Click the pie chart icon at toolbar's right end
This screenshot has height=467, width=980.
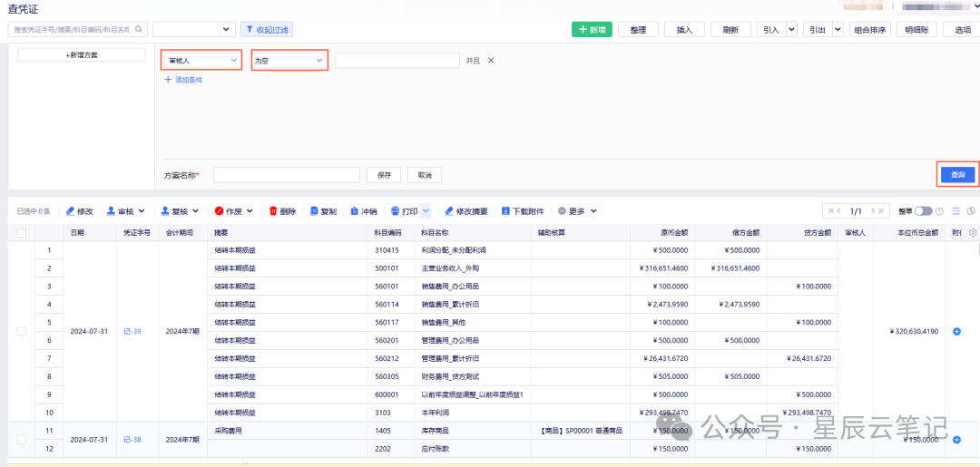971,211
